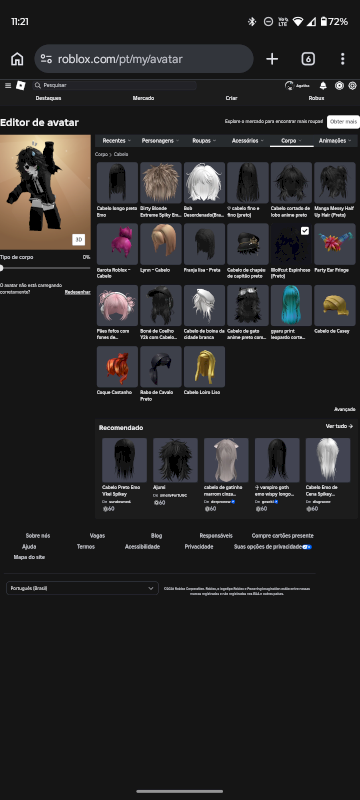
Task: Click the Avançado link
Action: click(345, 409)
